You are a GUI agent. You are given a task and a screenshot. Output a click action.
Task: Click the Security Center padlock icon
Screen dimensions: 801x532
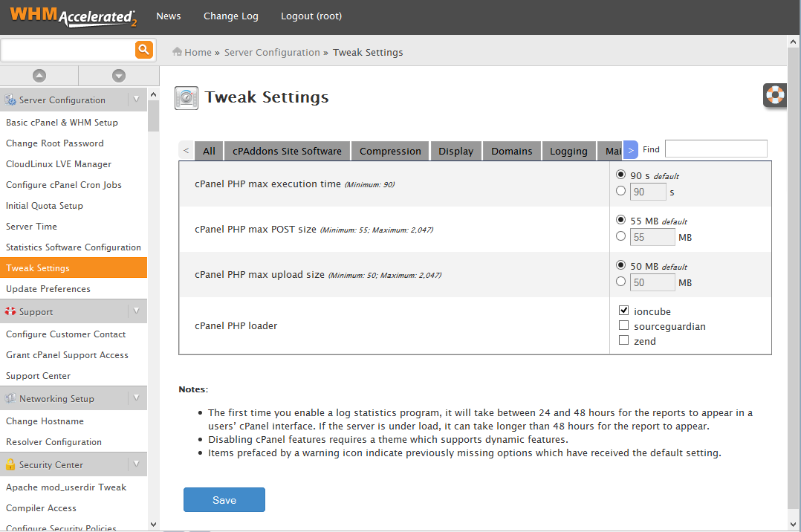point(10,465)
